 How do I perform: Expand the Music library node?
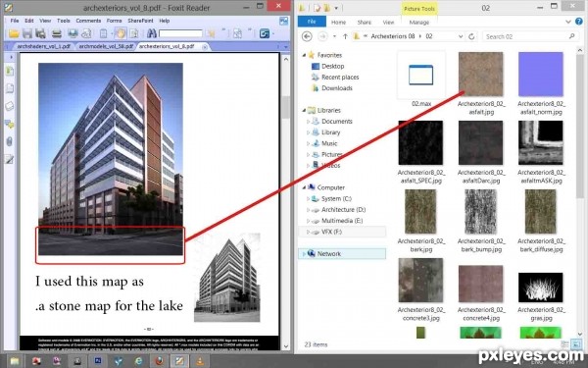(x=309, y=143)
